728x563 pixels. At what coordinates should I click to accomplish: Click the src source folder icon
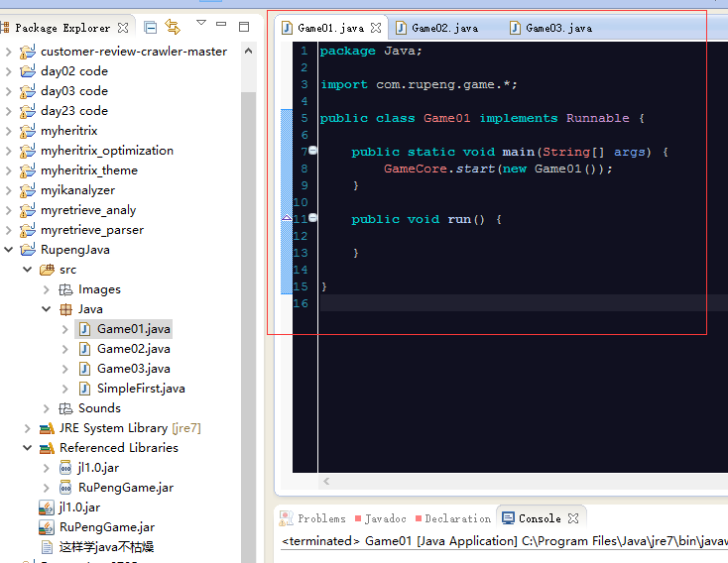point(47,270)
